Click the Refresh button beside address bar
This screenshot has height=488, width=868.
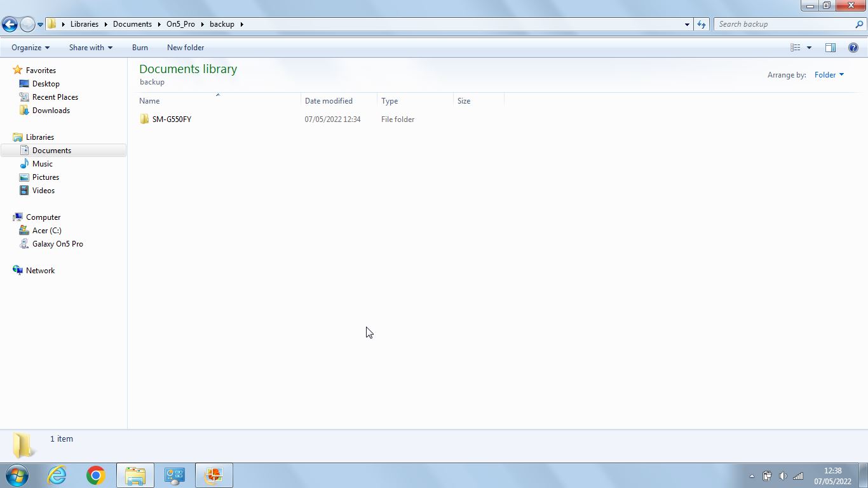(701, 24)
